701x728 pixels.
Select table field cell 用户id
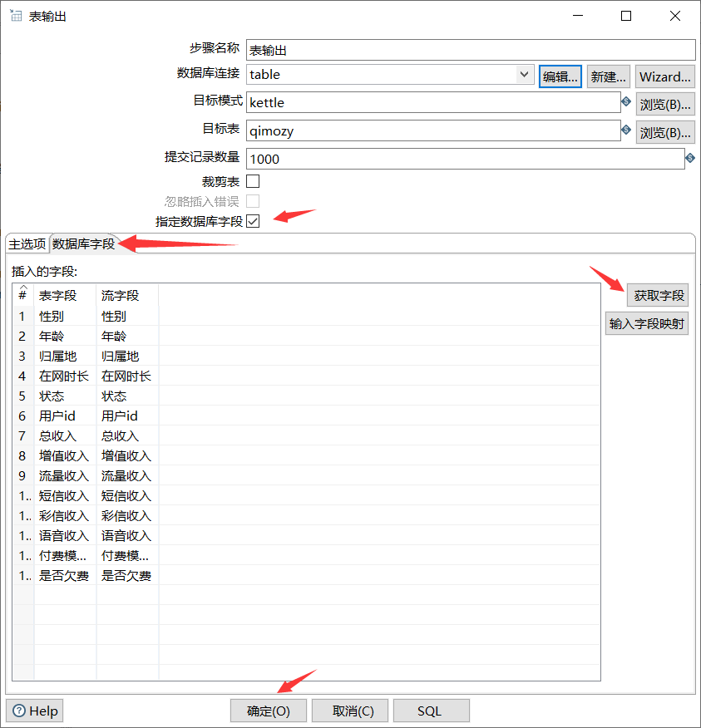tap(65, 416)
